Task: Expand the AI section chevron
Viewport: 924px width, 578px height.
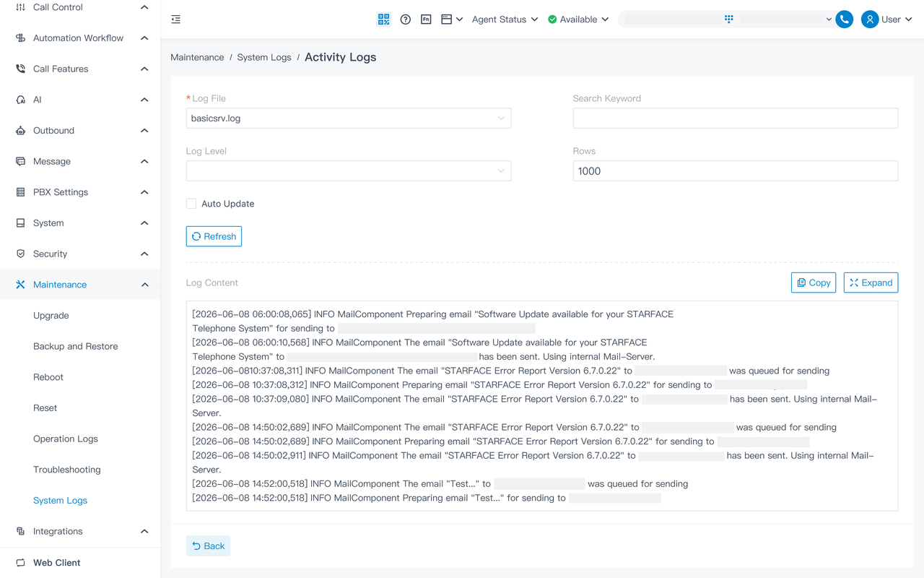Action: point(144,100)
